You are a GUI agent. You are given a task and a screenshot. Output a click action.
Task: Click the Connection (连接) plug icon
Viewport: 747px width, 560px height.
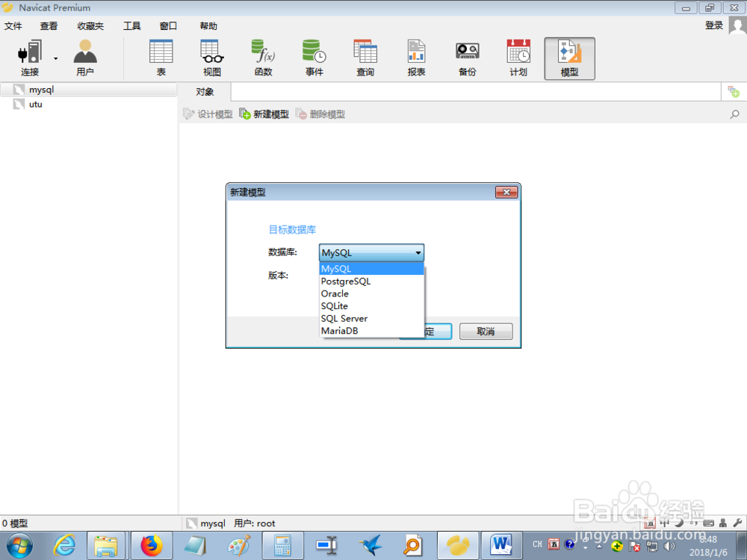30,52
